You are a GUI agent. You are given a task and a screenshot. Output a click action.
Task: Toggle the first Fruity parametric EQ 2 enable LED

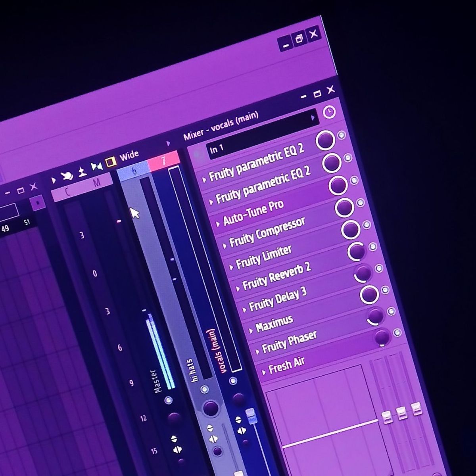pyautogui.click(x=342, y=135)
